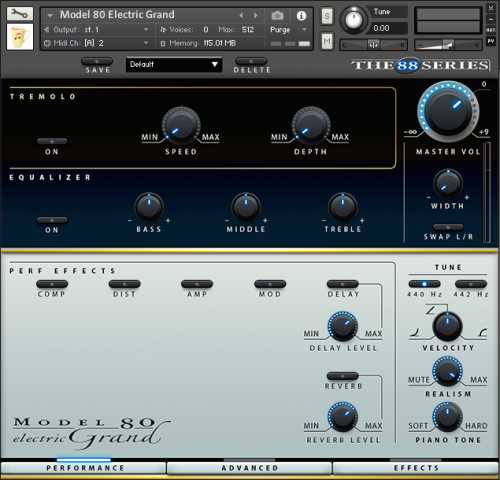The height and width of the screenshot is (480, 500).
Task: Click the camera snapshot icon
Action: [x=277, y=15]
